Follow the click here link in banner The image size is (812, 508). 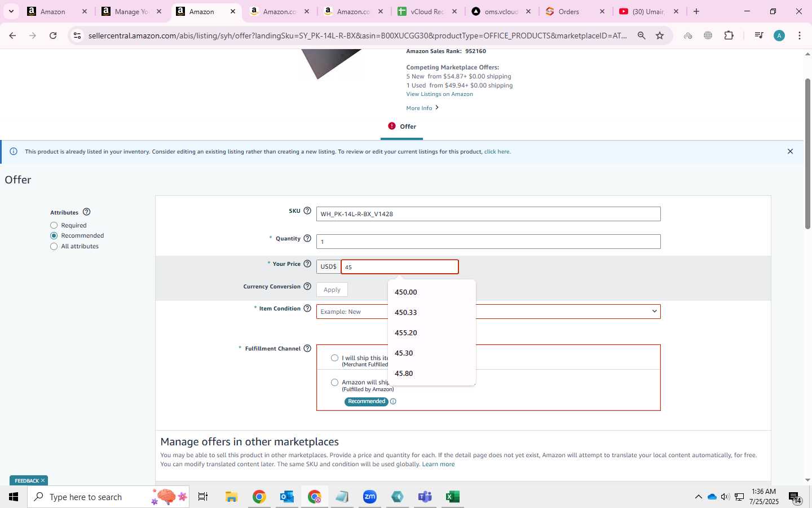497,151
